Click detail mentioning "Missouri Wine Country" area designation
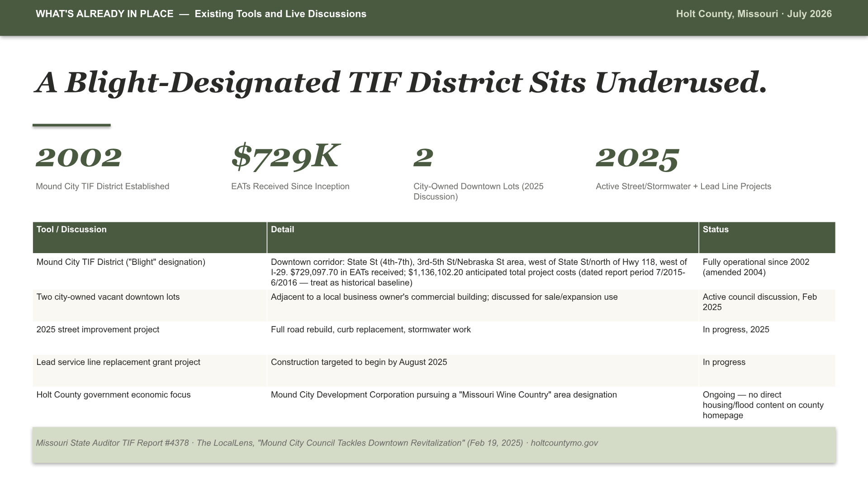 click(x=483, y=405)
